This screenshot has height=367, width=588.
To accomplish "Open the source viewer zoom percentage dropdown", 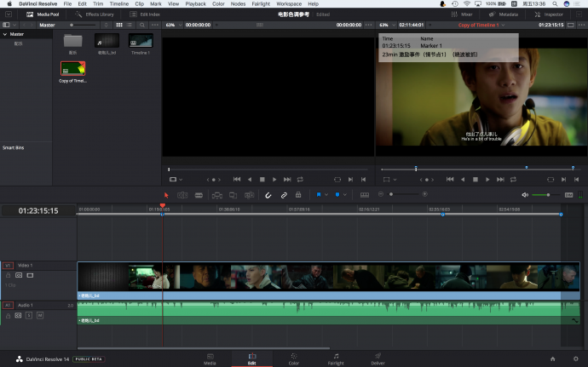I will [x=173, y=25].
